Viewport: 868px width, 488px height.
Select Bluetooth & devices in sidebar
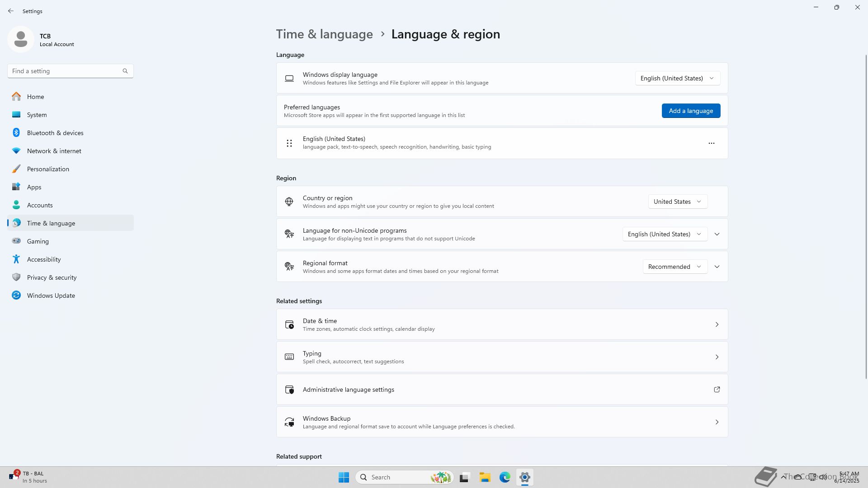point(55,133)
